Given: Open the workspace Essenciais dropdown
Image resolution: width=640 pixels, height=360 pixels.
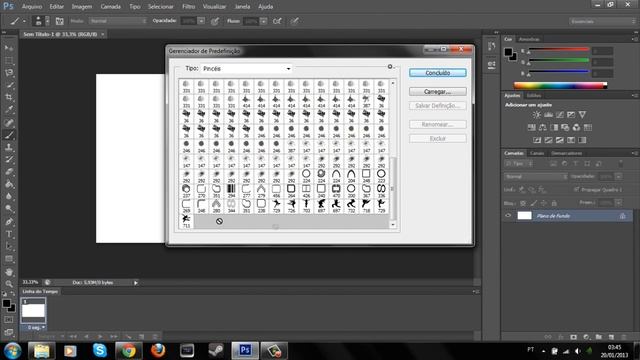Looking at the screenshot, I should (x=602, y=21).
